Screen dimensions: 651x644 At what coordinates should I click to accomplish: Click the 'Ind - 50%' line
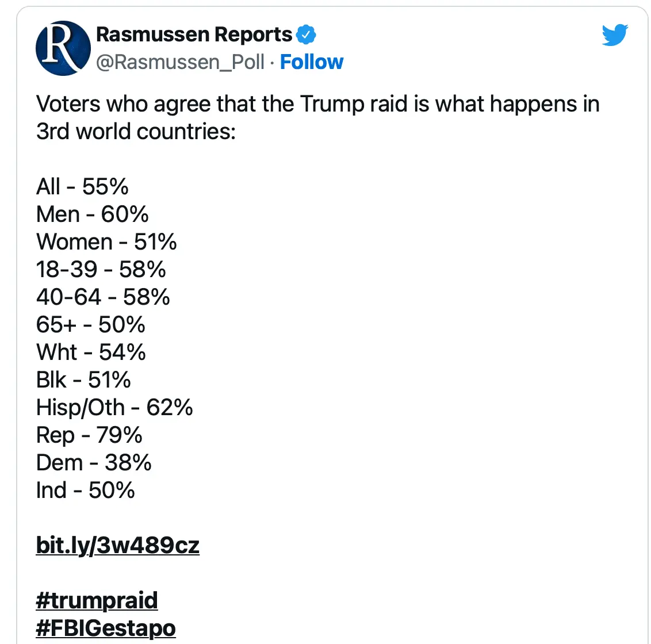[x=85, y=490]
